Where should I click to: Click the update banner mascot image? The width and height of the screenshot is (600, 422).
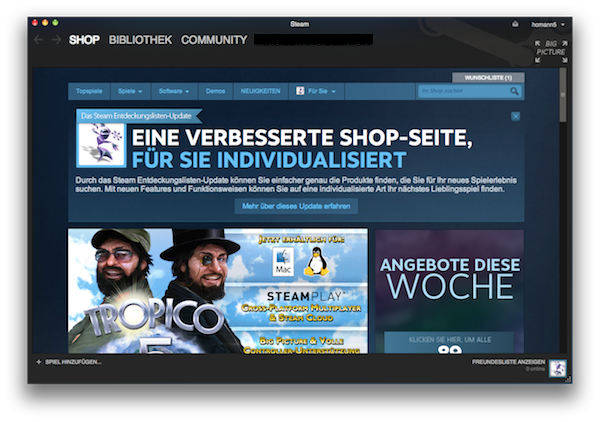[101, 144]
